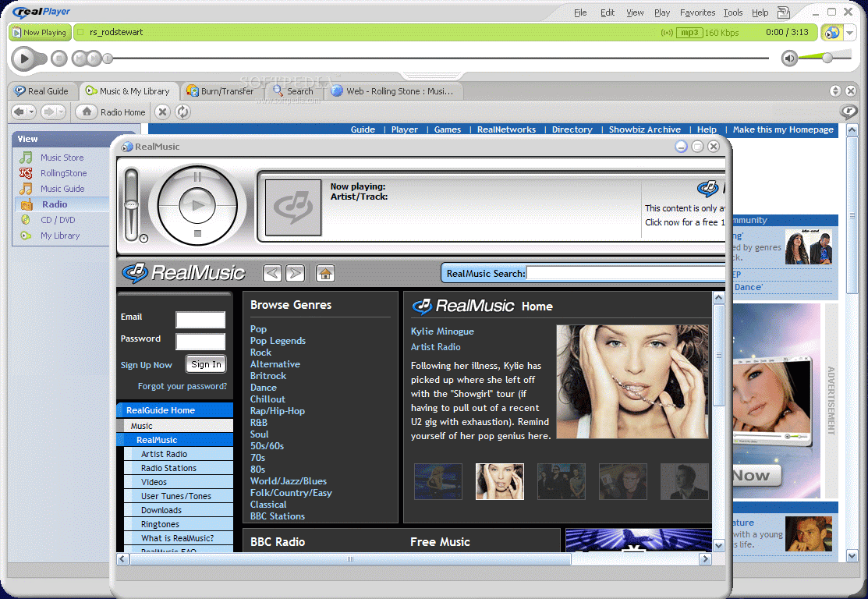Click RealMusic horizontal scrollbar right arrow
This screenshot has height=599, width=868.
click(x=705, y=559)
